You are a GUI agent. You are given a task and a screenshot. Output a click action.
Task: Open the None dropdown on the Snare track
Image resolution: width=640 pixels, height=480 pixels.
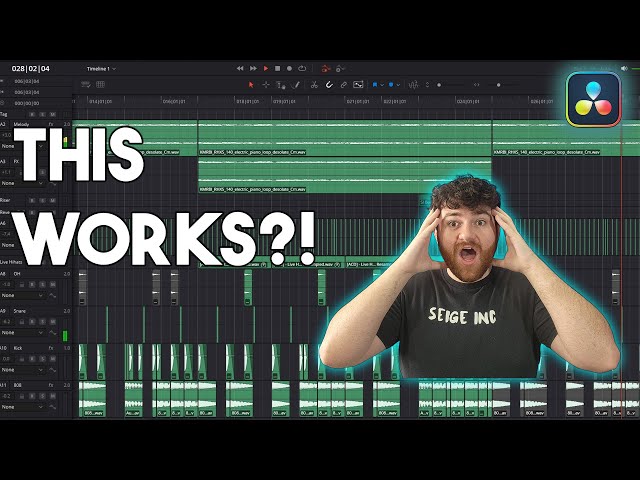(22, 333)
